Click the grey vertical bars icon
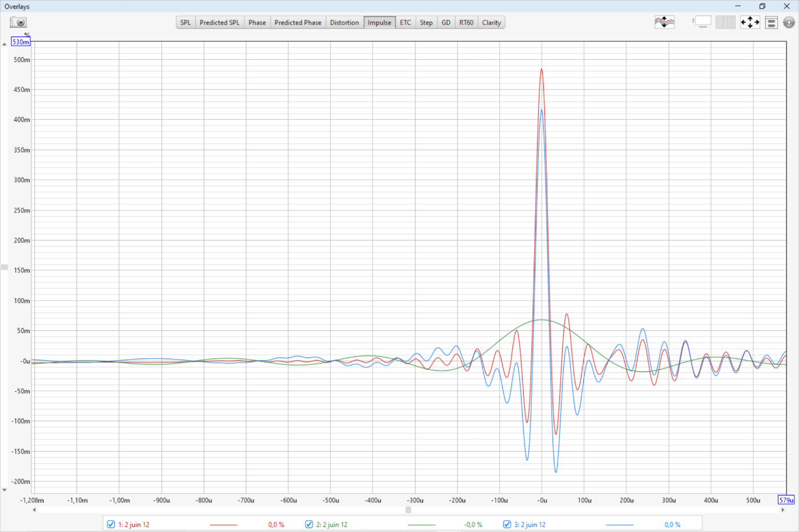Viewport: 799px width, 532px height. 725,22
